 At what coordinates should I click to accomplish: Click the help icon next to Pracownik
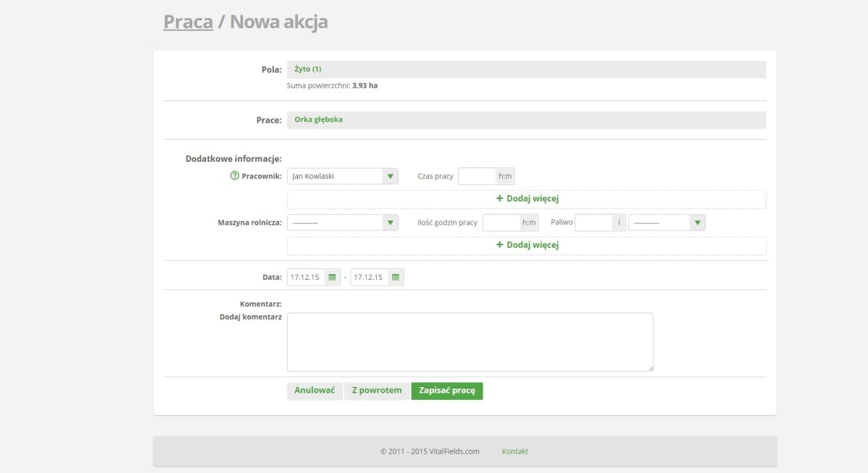[x=234, y=176]
